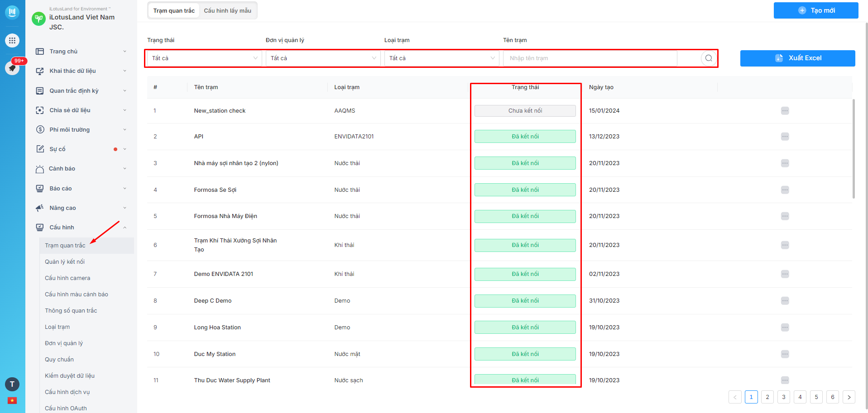This screenshot has height=413, width=868.
Task: Click the Xuất Excel button
Action: (x=798, y=58)
